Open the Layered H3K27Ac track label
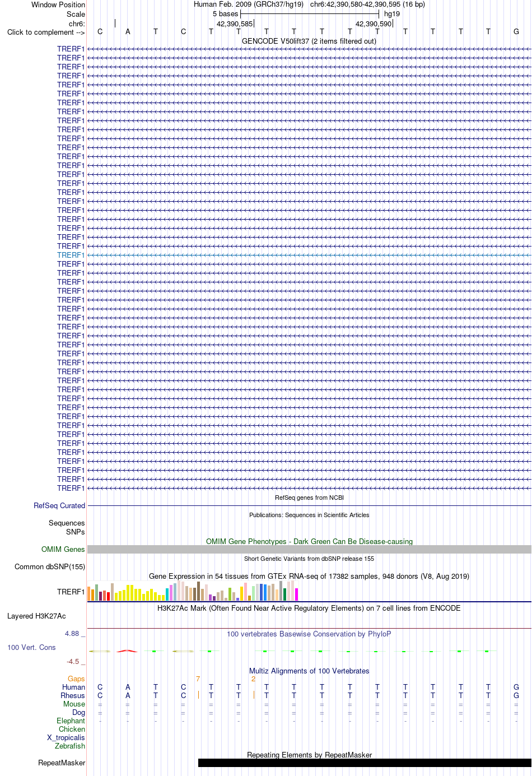Screen dimensions: 532x776 pyautogui.click(x=36, y=616)
